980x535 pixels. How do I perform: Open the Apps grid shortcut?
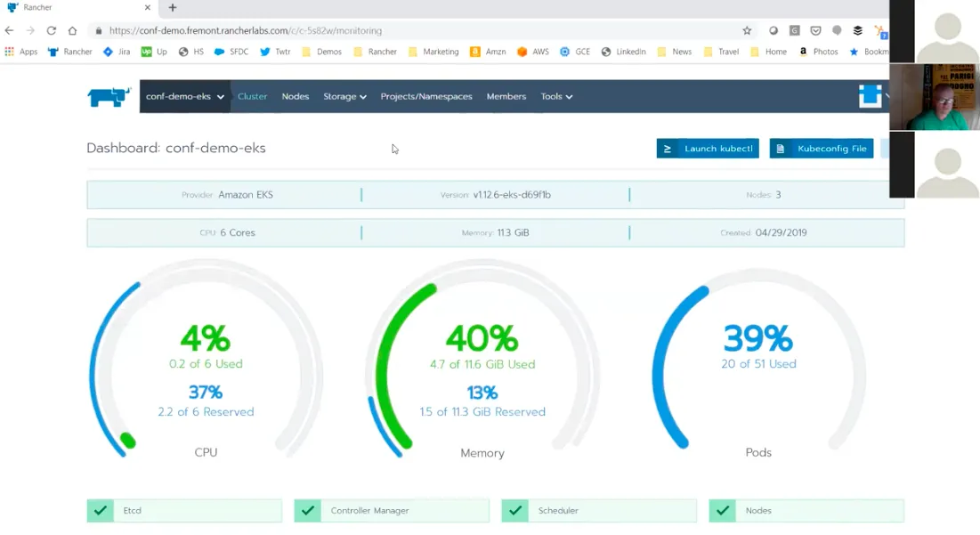[21, 52]
